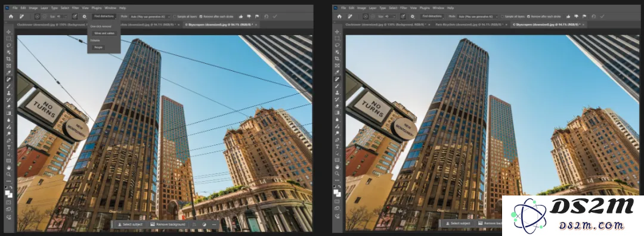The height and width of the screenshot is (236, 644).
Task: Open the Filter menu in the left window
Action: (x=75, y=8)
